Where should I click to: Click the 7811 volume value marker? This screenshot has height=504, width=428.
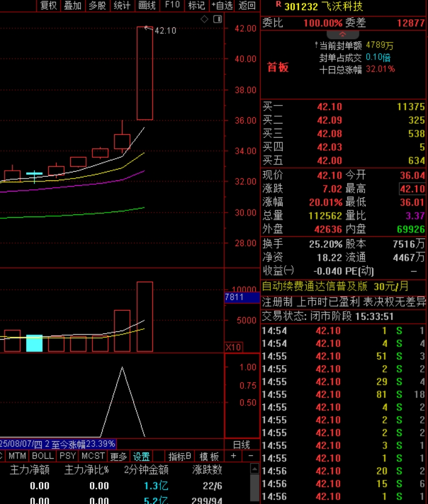[242, 297]
